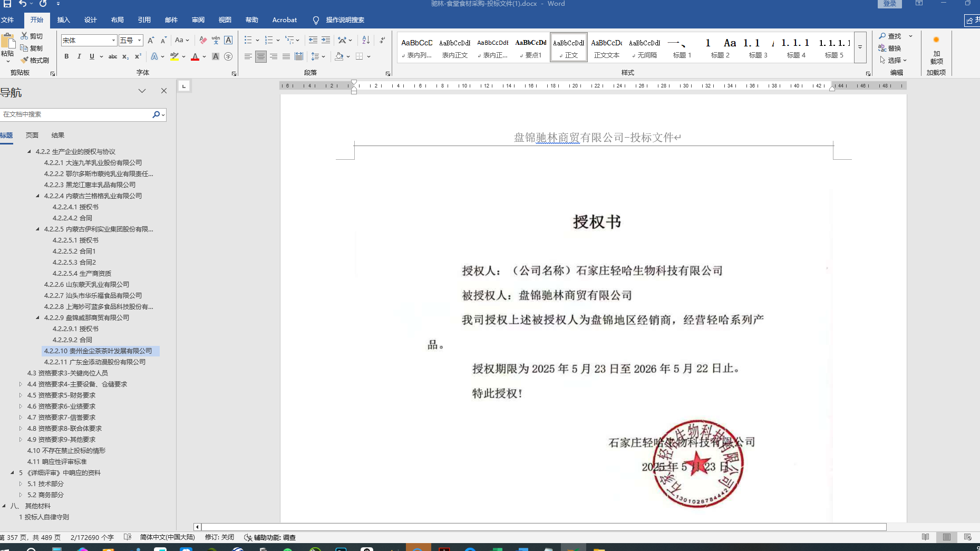Open the 设计 (Design) ribbon tab

(x=91, y=20)
